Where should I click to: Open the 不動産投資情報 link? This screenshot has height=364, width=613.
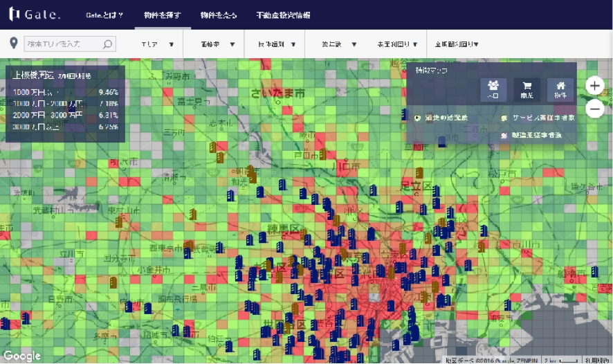[x=282, y=15]
